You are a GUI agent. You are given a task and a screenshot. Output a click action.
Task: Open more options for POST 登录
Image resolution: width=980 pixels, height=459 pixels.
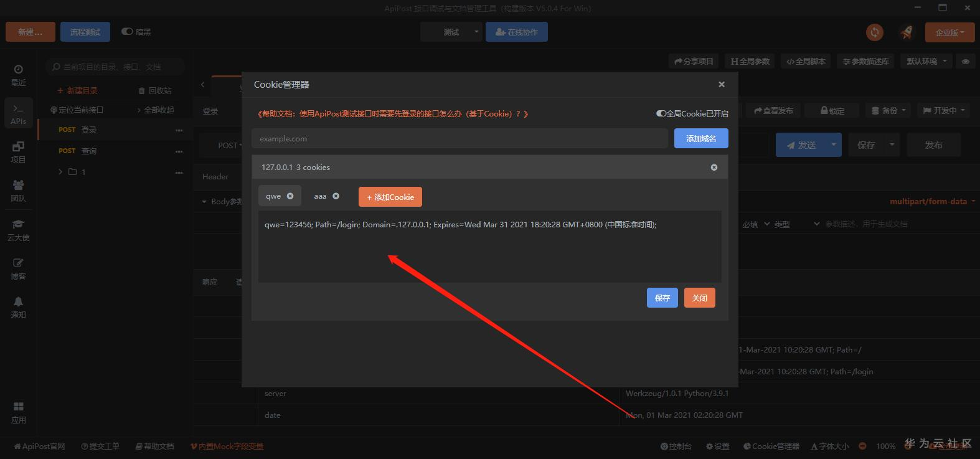tap(179, 130)
